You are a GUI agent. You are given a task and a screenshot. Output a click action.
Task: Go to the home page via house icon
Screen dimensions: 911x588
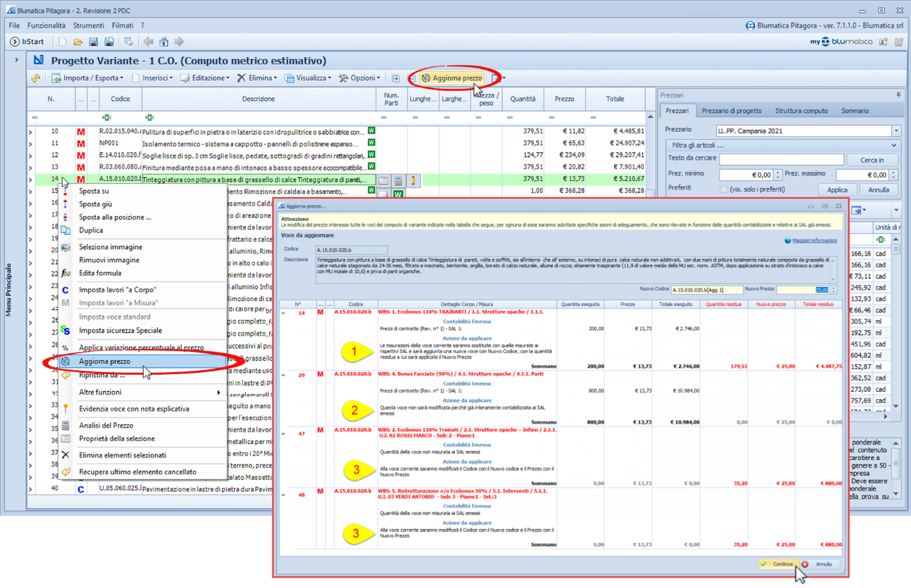coord(164,42)
